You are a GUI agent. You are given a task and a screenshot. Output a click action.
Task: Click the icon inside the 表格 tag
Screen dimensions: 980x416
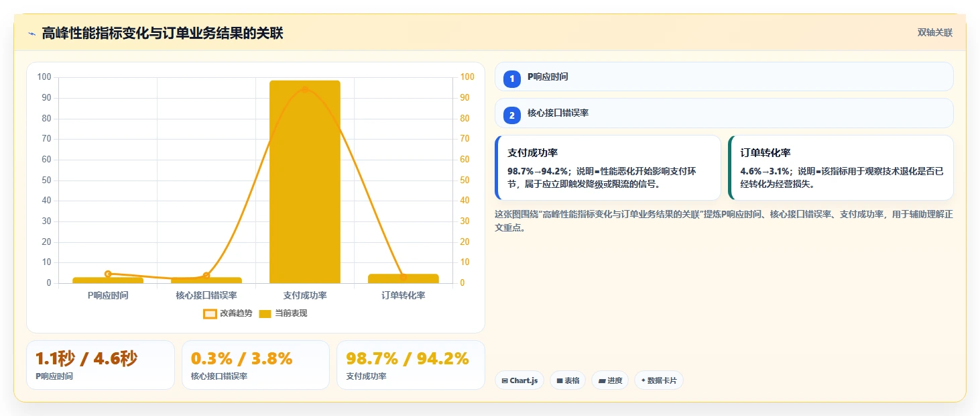pos(560,381)
